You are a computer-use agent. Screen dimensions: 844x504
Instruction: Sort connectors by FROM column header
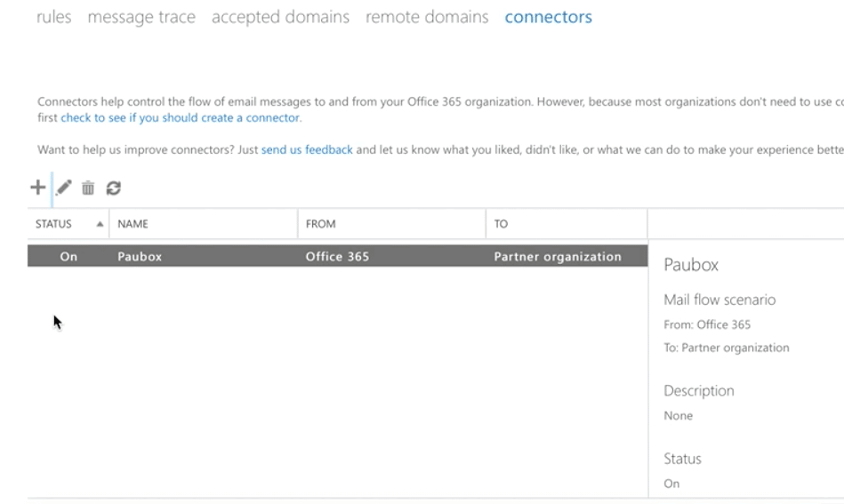pyautogui.click(x=320, y=224)
